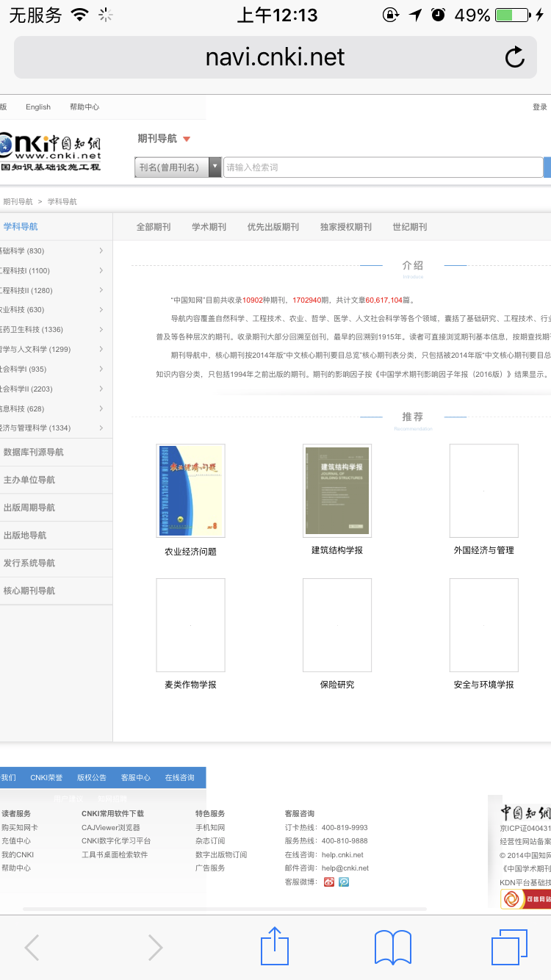Switch to 全部期刊 tab
The height and width of the screenshot is (980, 551).
coord(154,227)
